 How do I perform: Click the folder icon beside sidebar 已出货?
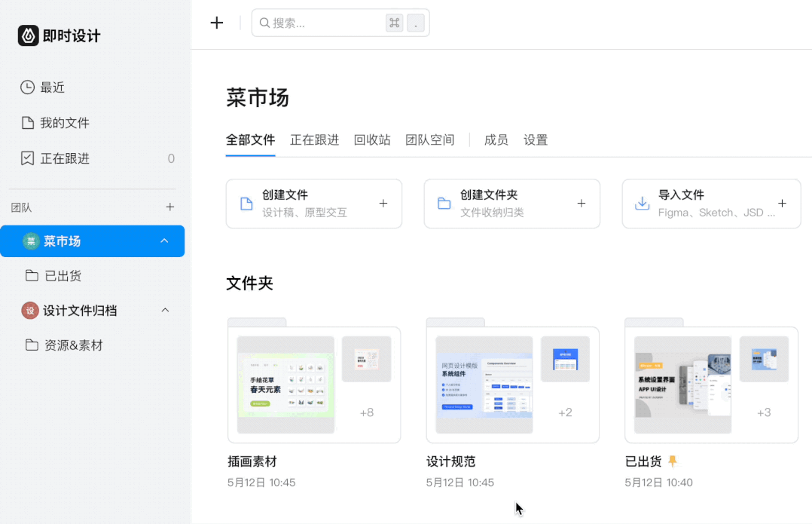coord(32,276)
